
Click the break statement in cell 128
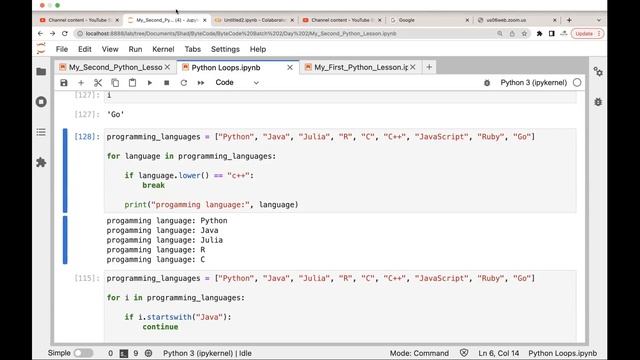(x=153, y=185)
